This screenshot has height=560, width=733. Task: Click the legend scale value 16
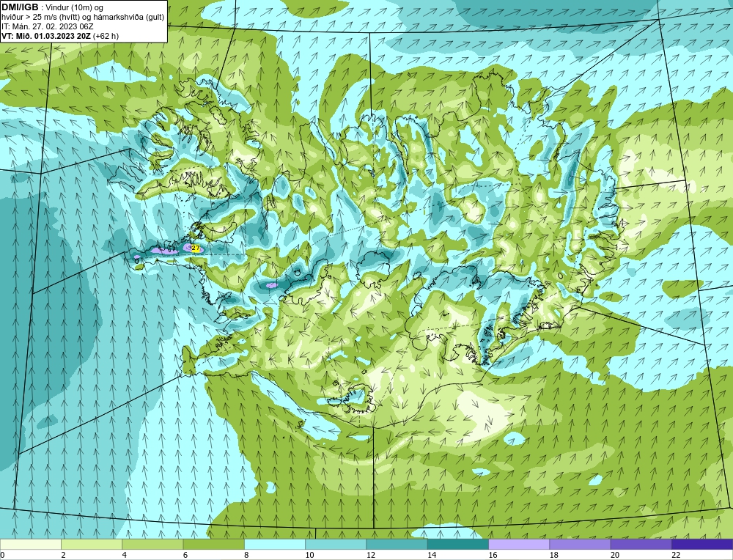click(493, 555)
